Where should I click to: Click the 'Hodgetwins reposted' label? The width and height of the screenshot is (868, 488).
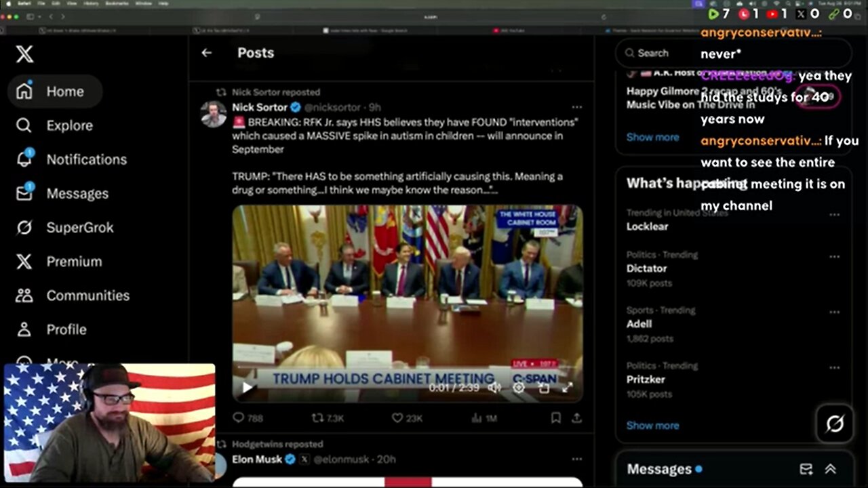[277, 444]
